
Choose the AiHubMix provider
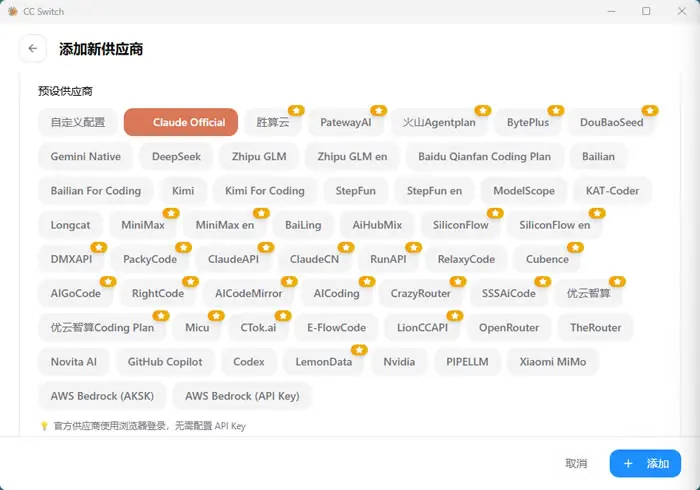pos(377,225)
